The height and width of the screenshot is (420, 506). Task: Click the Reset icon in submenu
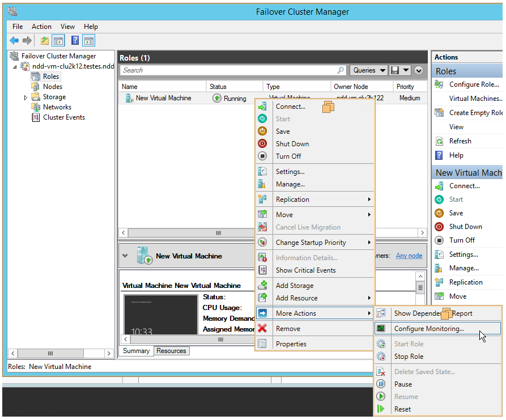[x=381, y=409]
